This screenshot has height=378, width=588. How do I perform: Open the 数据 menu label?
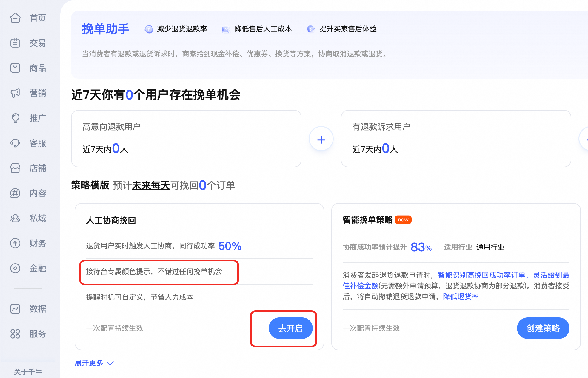[x=38, y=309]
